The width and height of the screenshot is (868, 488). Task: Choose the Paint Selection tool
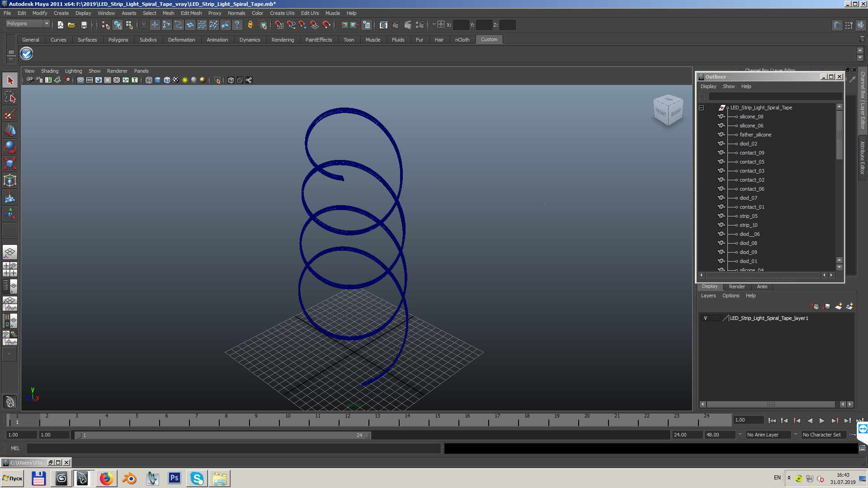click(10, 113)
